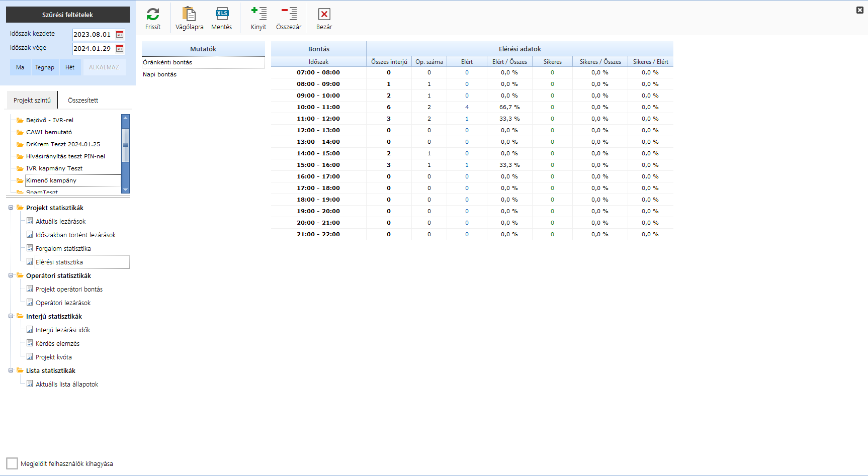Open calendar for Időszak kezdete
868x476 pixels.
tap(120, 35)
